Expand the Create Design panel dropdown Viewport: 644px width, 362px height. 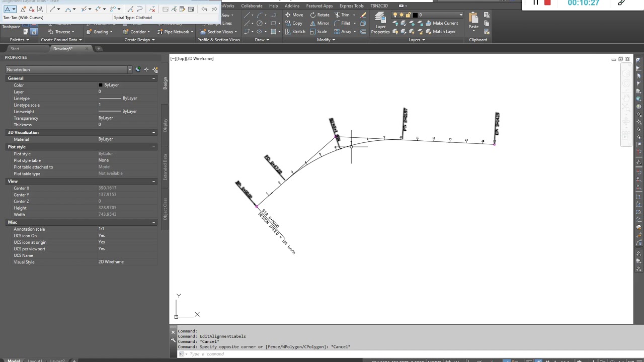(x=139, y=40)
